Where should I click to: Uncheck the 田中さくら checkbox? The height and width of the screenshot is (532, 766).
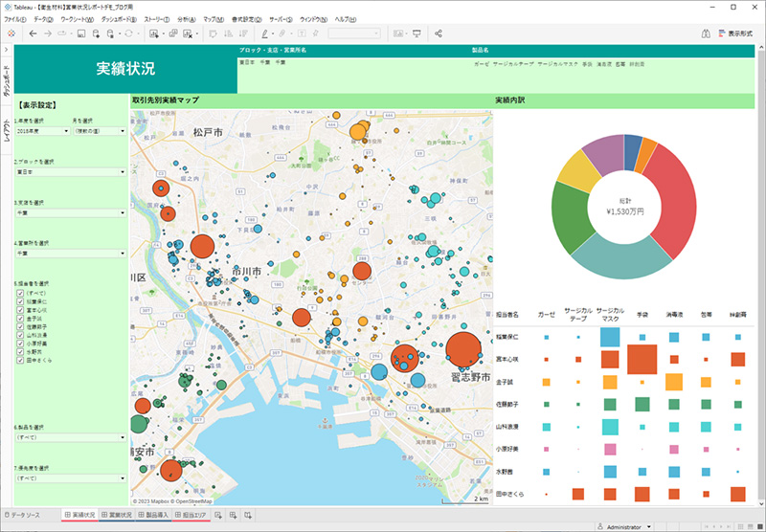coord(20,358)
